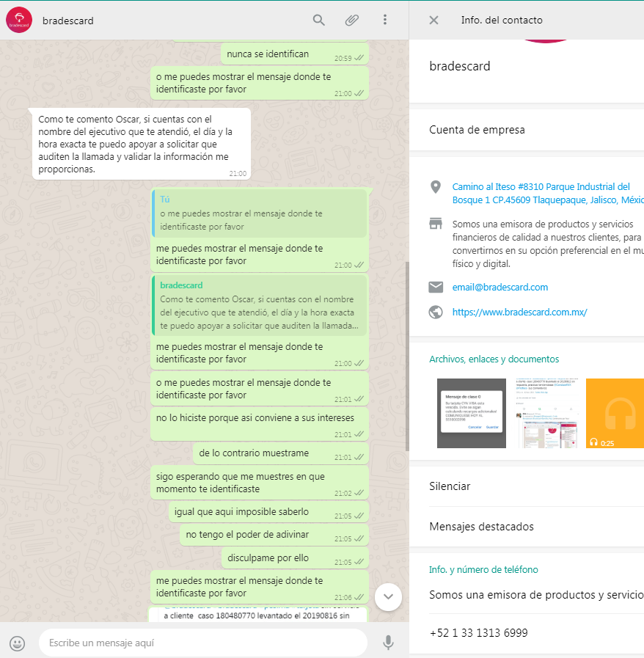Screen dimensions: 644x658
Task: Click the globe icon beside website
Action: click(x=436, y=312)
